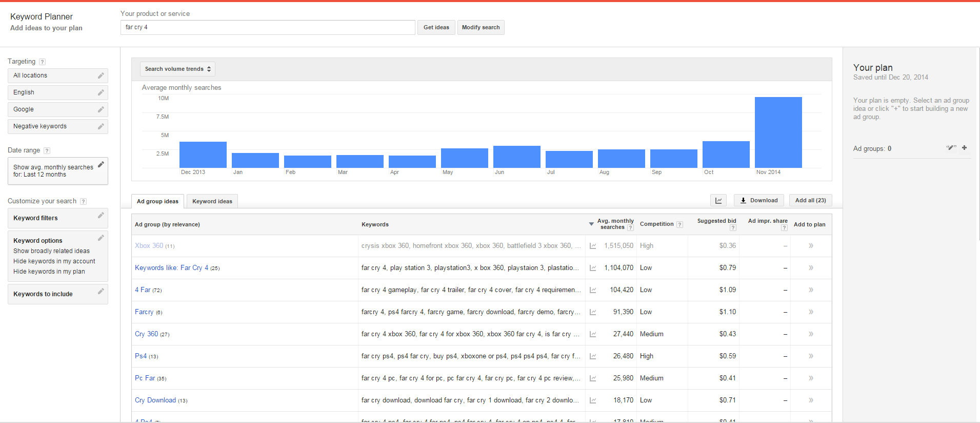
Task: Show trend chart for Keywords like: Far Cry 4
Action: 593,268
